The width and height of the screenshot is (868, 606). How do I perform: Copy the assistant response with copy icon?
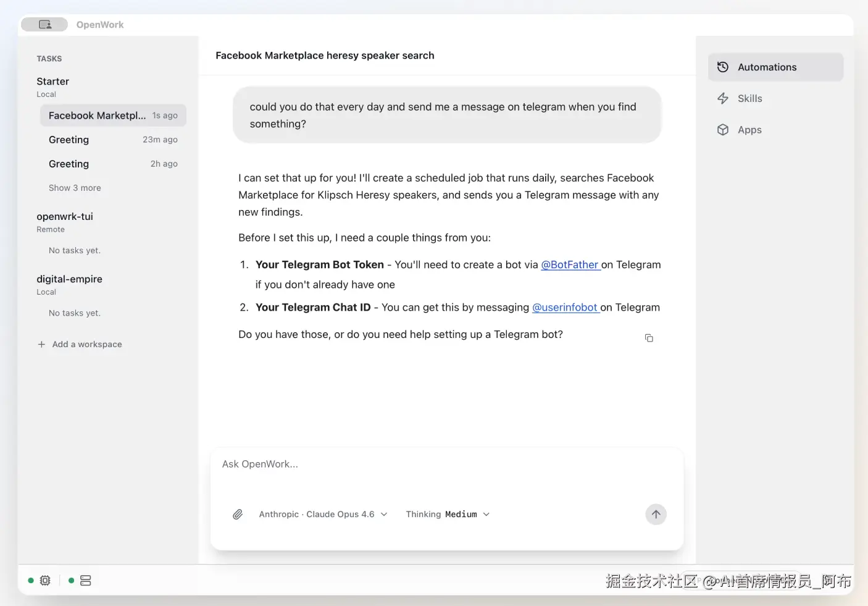[x=649, y=338]
